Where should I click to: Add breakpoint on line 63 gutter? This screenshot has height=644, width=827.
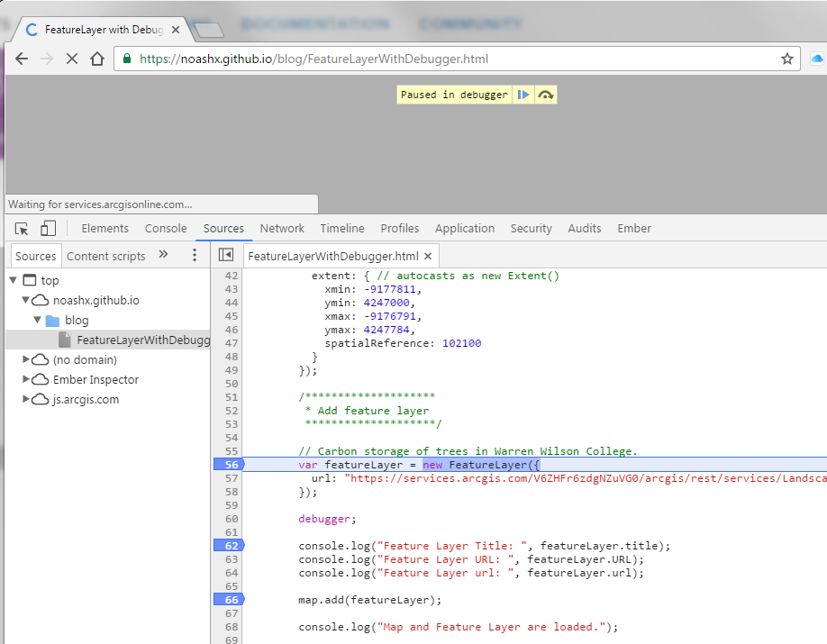click(x=231, y=559)
